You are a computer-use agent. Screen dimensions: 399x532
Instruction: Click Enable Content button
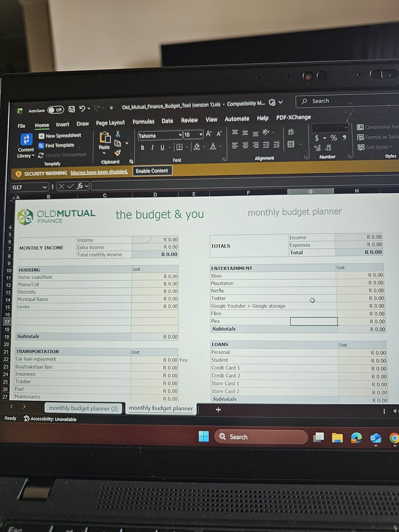point(152,171)
